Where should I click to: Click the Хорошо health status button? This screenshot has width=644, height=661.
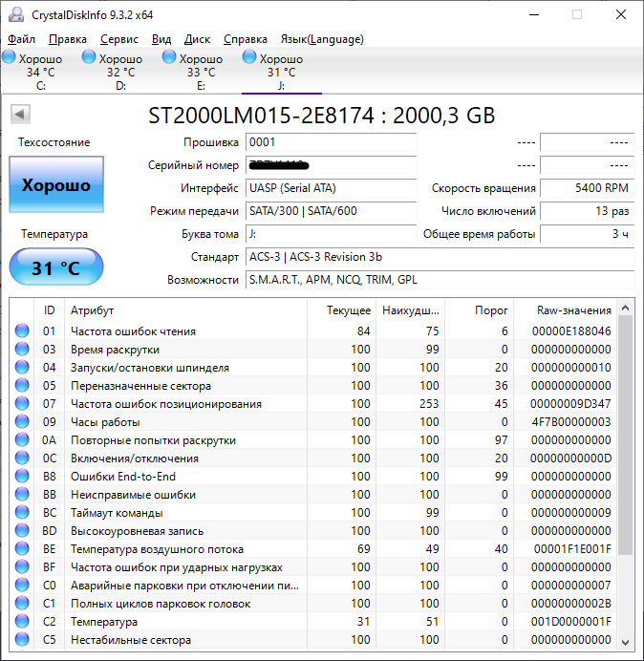click(x=56, y=184)
